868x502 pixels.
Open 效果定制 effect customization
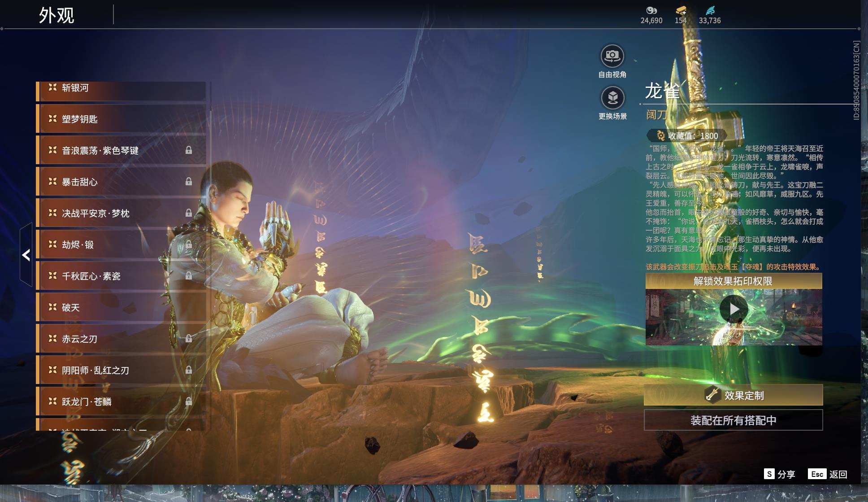pos(733,395)
